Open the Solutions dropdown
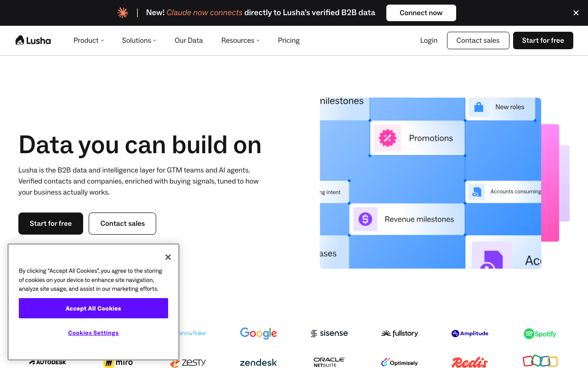Image resolution: width=588 pixels, height=368 pixels. point(139,40)
